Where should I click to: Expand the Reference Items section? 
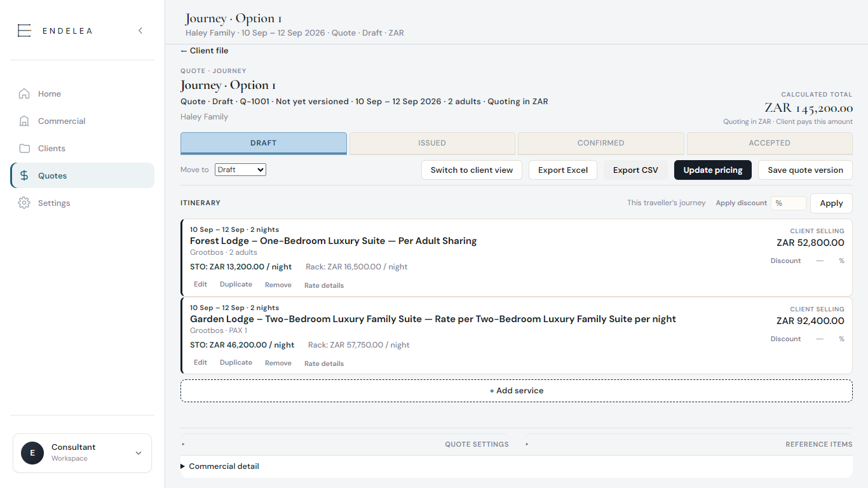tap(689, 444)
